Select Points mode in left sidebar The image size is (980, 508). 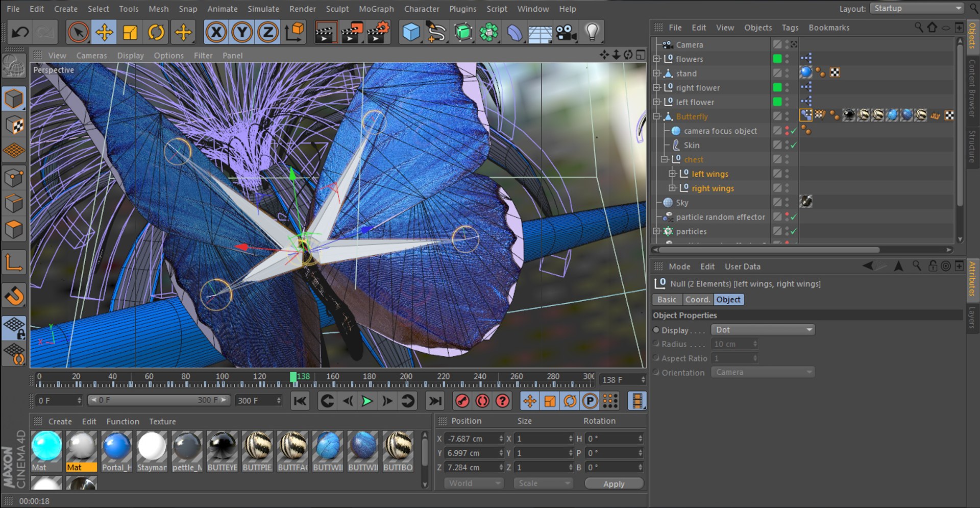(x=14, y=178)
